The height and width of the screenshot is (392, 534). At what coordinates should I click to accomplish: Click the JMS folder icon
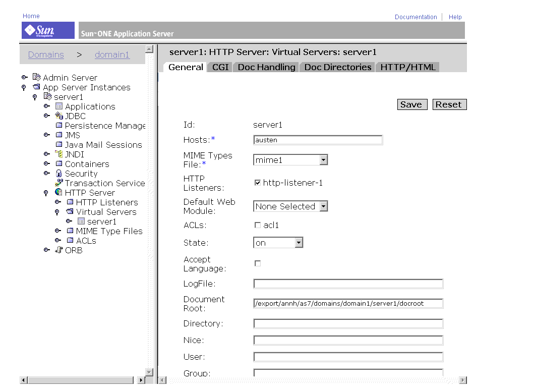[x=59, y=135]
